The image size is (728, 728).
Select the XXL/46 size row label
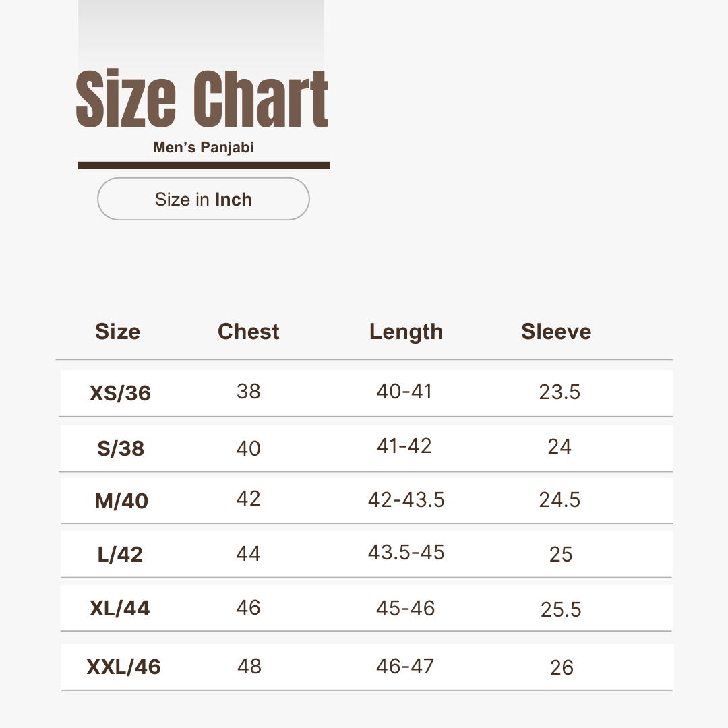[x=124, y=667]
